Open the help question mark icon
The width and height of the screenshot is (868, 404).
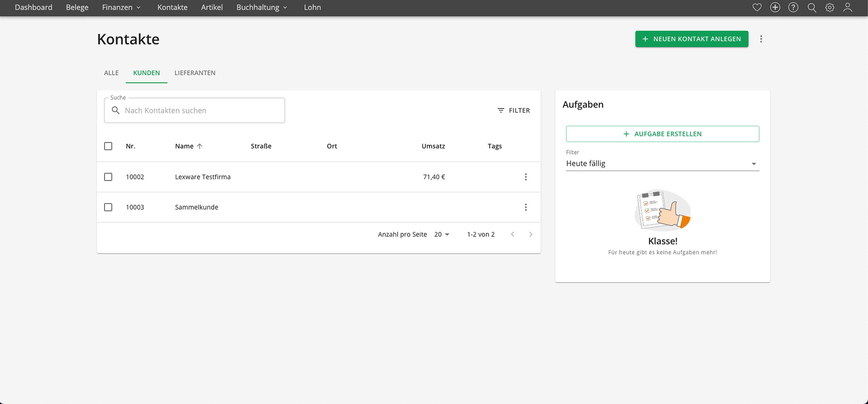pos(793,7)
